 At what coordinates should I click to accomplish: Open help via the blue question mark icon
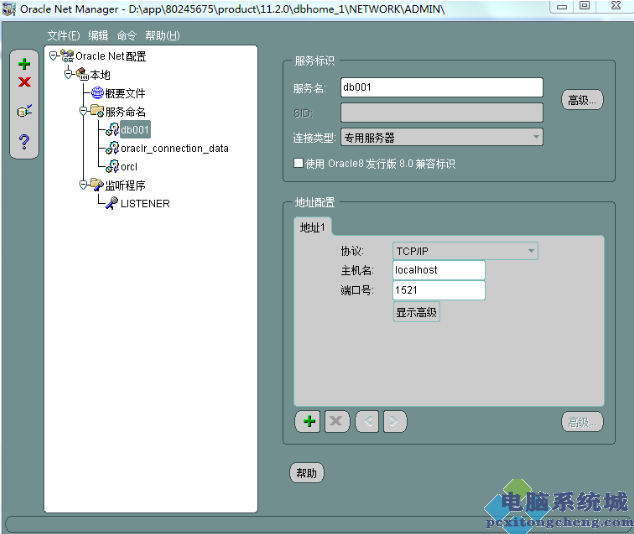point(24,141)
